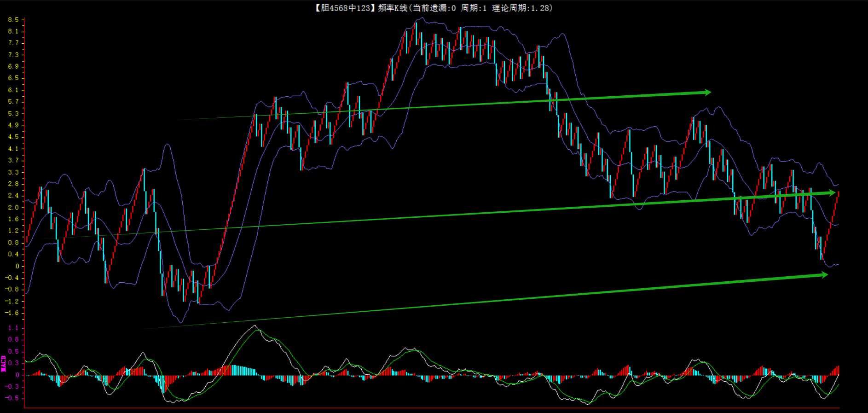Click the 周期:1 text in header
This screenshot has width=868, height=413.
[474, 8]
